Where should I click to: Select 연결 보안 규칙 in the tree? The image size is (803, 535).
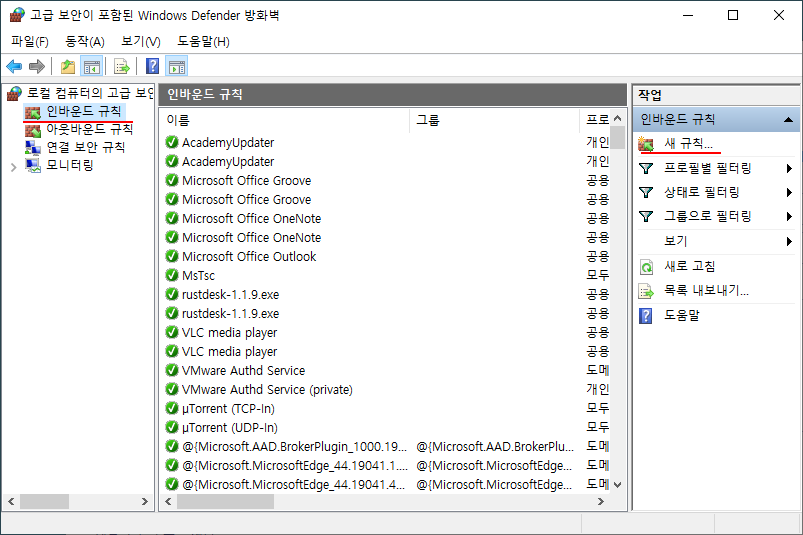(86, 147)
